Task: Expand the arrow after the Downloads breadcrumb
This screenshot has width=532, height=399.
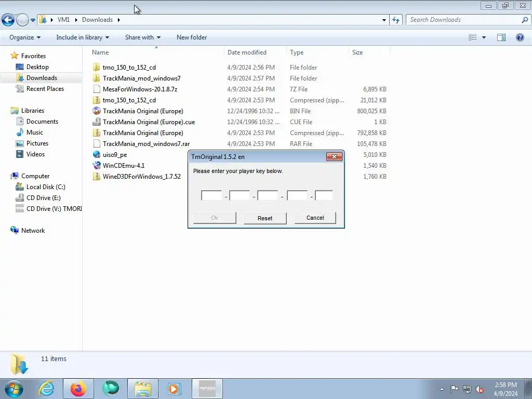Action: pyautogui.click(x=119, y=20)
